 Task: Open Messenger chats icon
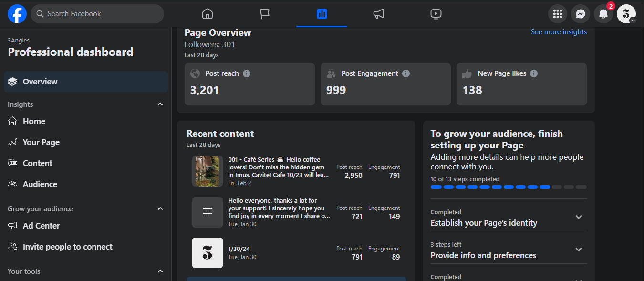pos(581,14)
